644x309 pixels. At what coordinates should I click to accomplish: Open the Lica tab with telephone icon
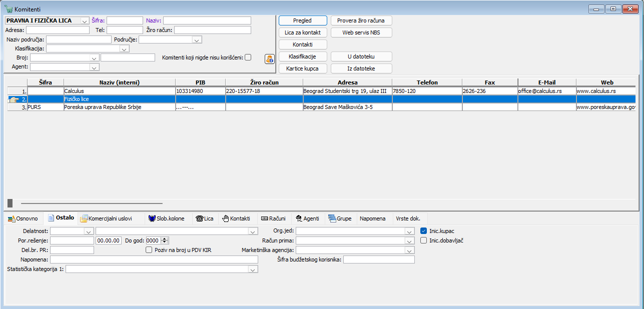[x=205, y=218]
